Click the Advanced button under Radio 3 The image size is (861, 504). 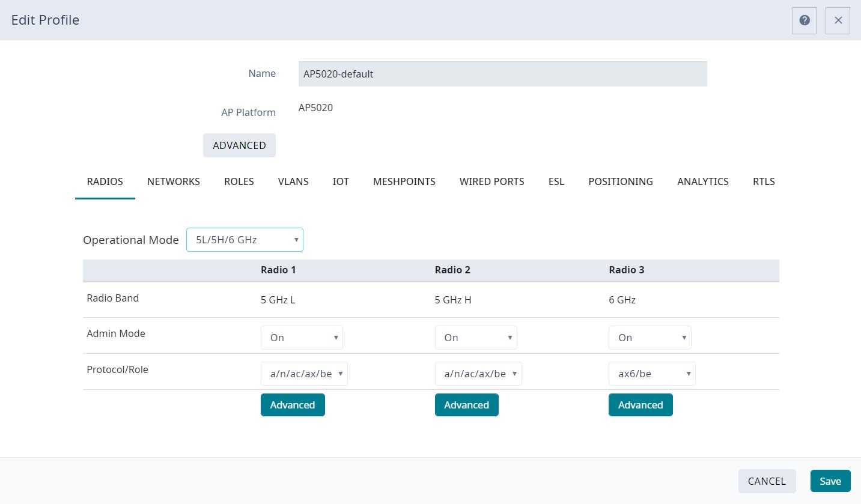[x=640, y=404]
